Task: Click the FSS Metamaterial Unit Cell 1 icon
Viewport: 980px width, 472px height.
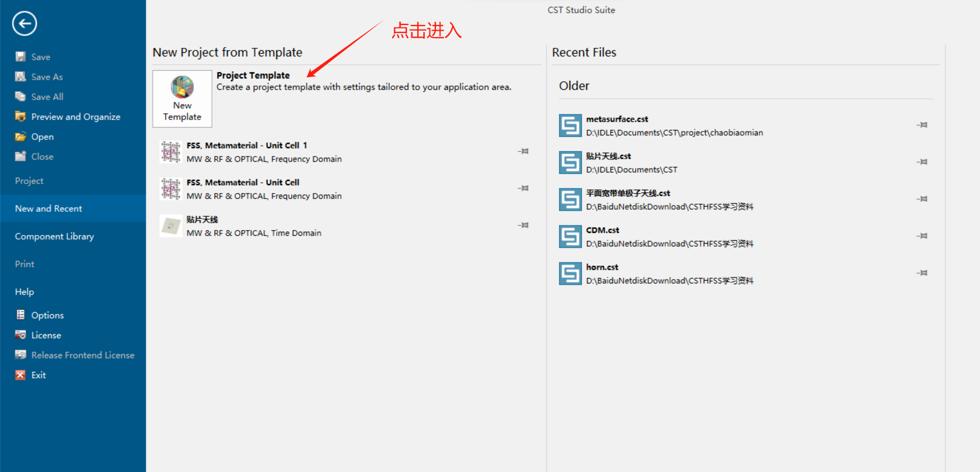Action: (x=171, y=152)
